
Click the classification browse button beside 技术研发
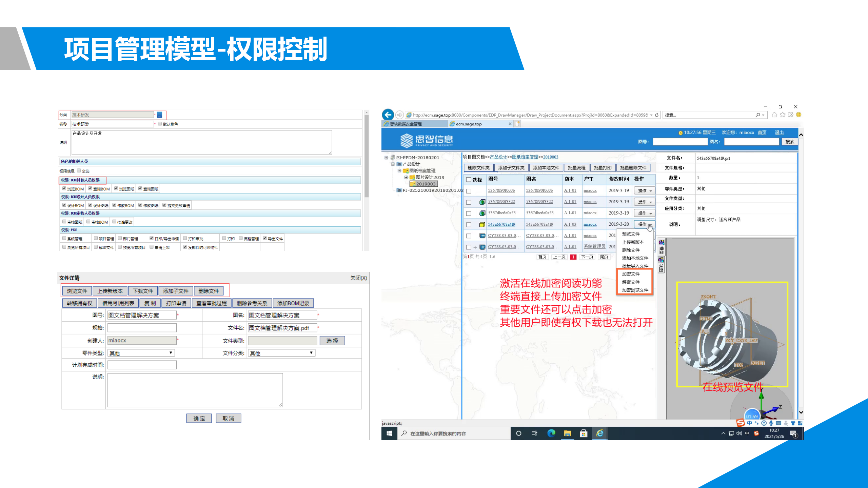159,115
